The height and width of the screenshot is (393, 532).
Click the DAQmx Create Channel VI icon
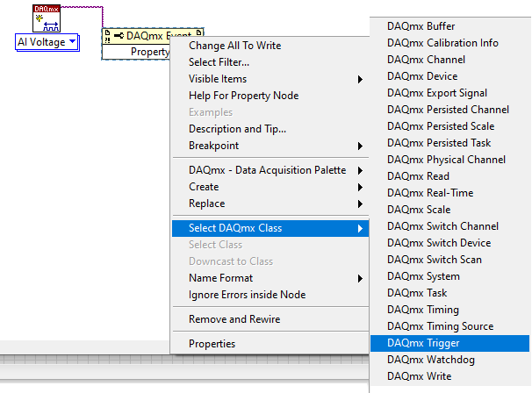point(47,18)
